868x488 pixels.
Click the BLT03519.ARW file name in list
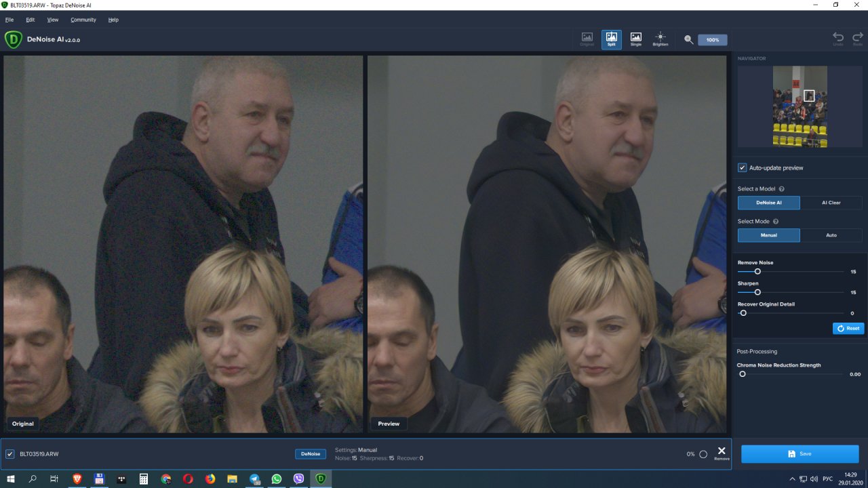pyautogui.click(x=39, y=454)
